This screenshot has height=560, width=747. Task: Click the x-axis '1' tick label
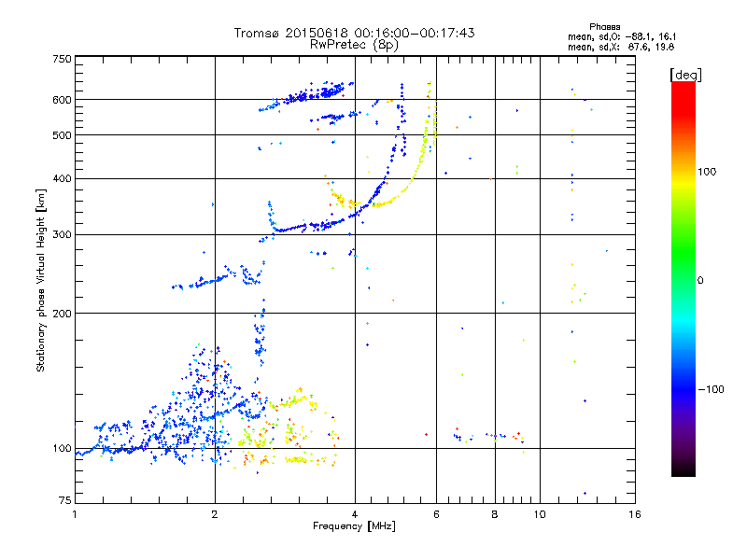point(75,514)
